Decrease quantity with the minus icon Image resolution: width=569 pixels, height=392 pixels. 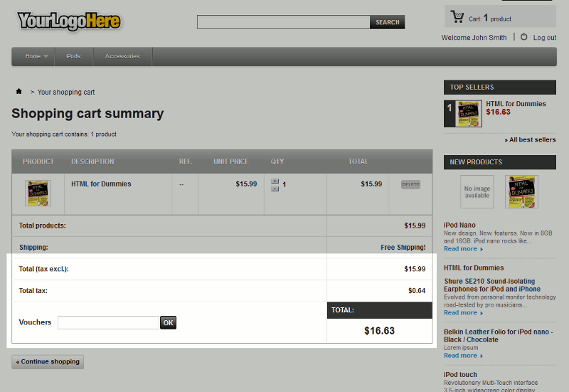[x=275, y=189]
